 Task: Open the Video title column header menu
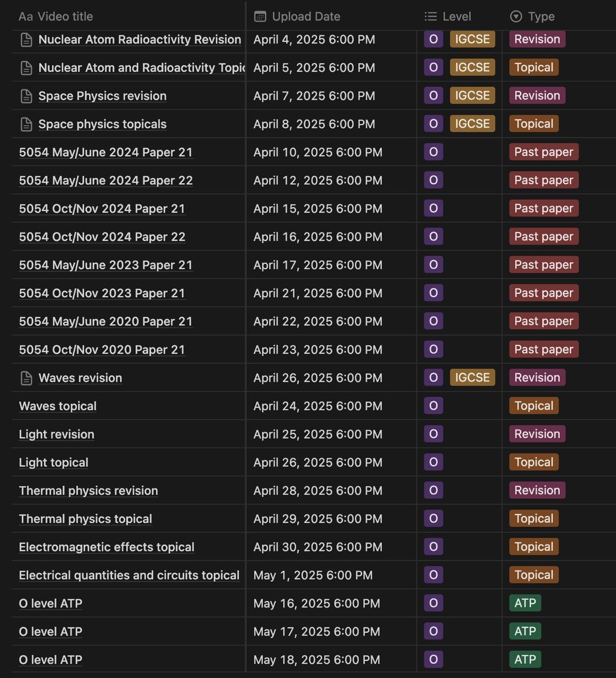[129, 16]
